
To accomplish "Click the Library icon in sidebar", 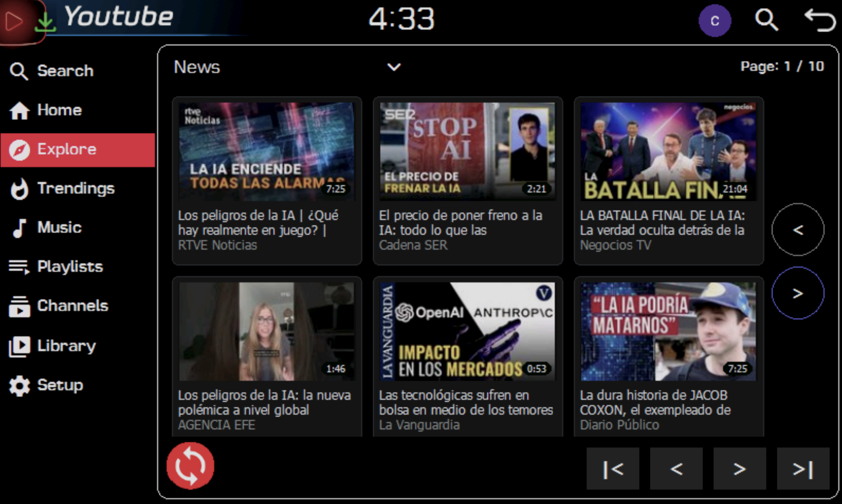I will click(x=20, y=346).
